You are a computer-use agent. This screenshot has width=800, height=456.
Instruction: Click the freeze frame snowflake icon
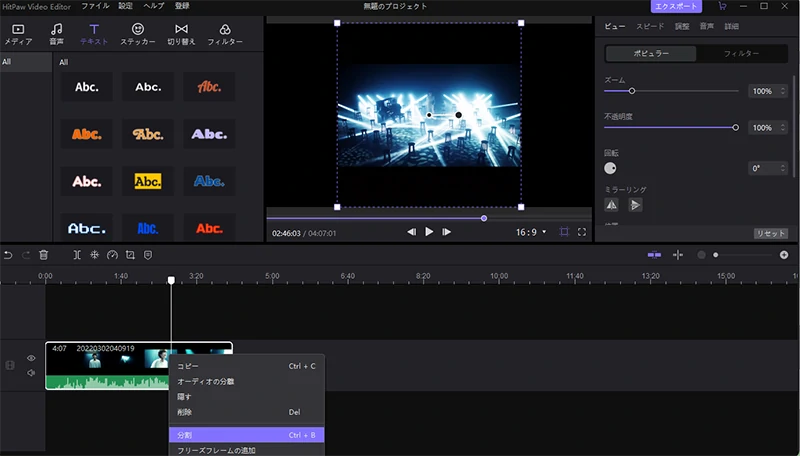tap(94, 255)
